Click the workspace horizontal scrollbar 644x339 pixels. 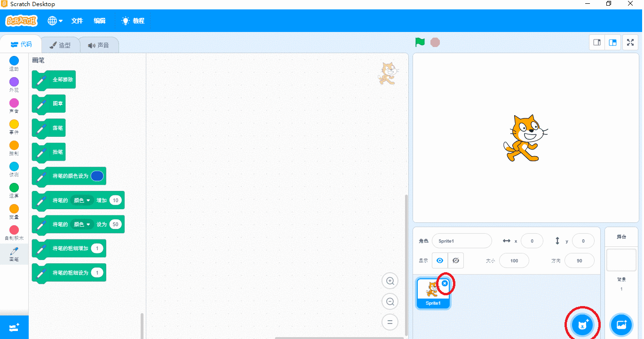(x=339, y=338)
